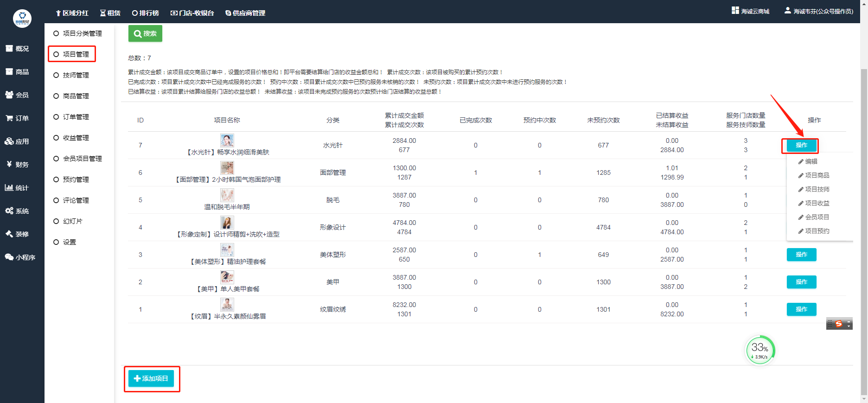Click category cell 纹眉纹绣
The width and height of the screenshot is (868, 403).
[x=332, y=309]
